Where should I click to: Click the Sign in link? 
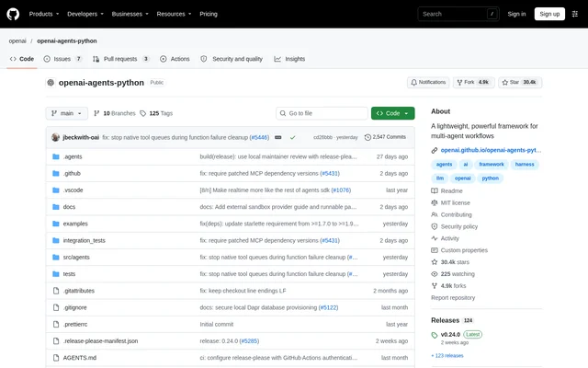(x=516, y=14)
